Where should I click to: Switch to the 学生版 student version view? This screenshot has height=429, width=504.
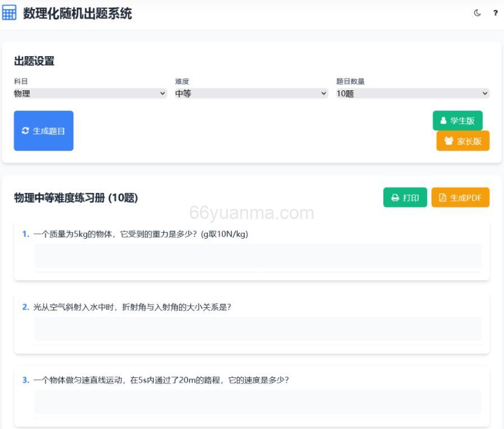point(457,120)
